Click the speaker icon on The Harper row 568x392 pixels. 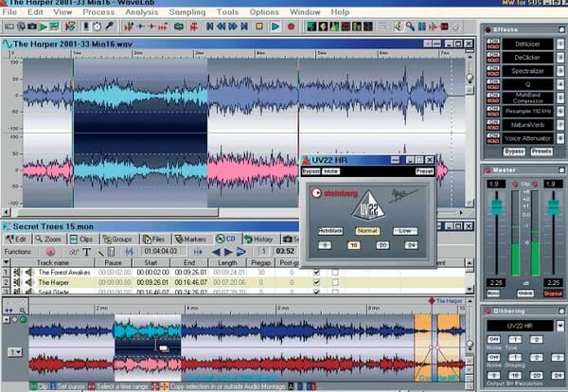pos(28,282)
